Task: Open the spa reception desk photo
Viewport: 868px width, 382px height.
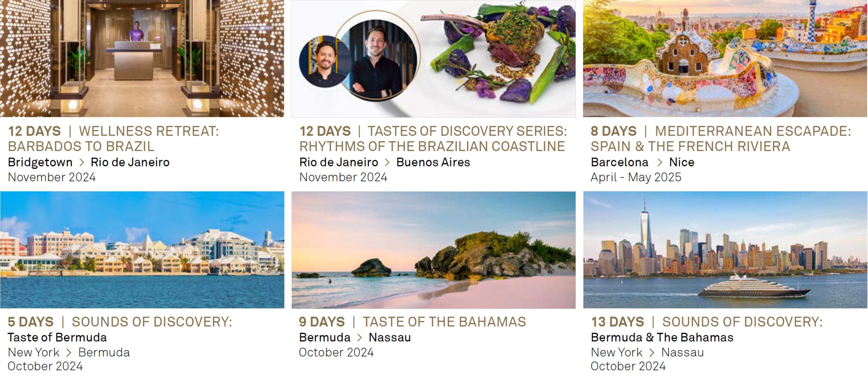Action: (x=142, y=58)
